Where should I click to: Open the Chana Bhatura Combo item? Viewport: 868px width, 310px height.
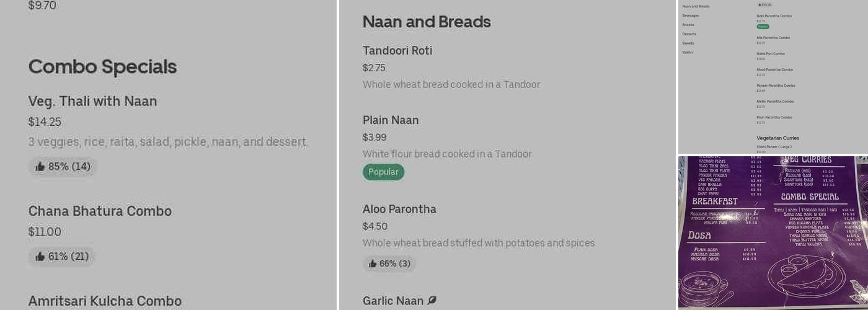click(x=100, y=211)
